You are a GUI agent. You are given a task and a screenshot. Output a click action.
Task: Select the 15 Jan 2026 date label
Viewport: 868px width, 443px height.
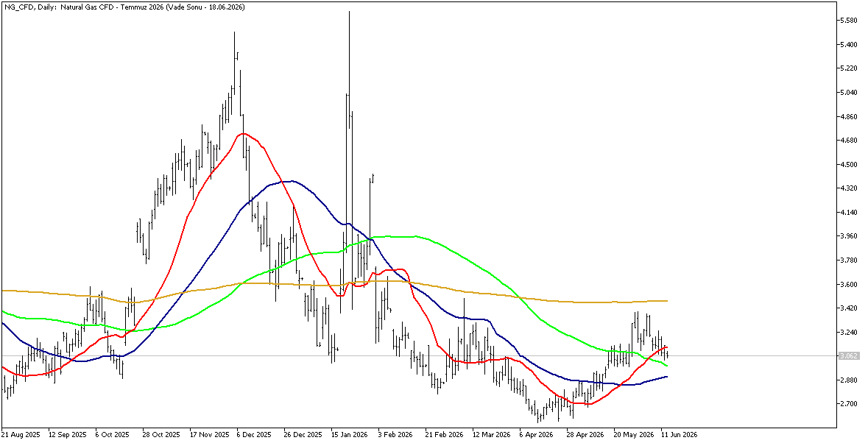(349, 435)
